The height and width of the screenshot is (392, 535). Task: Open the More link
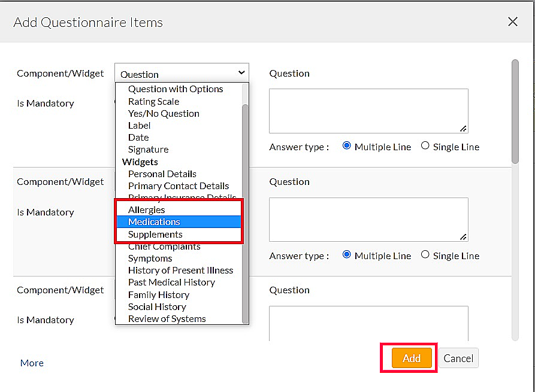(x=31, y=363)
